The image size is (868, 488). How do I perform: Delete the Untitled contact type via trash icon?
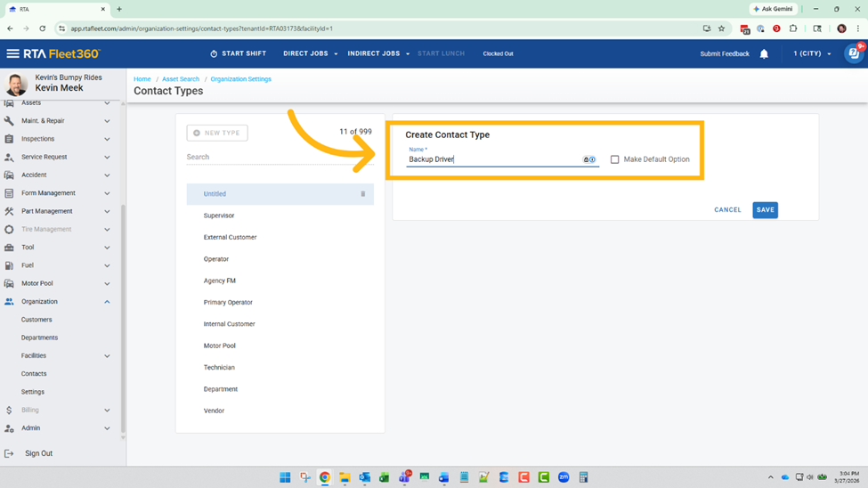362,194
